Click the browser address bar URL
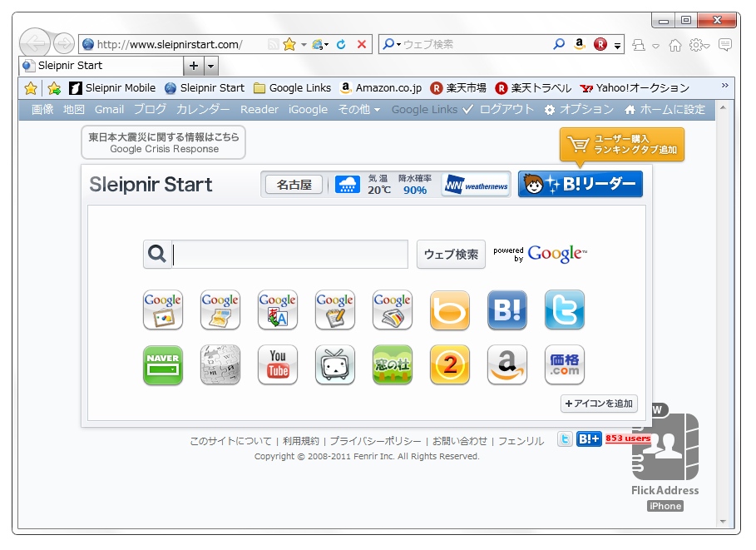Viewport: 756px width, 550px height. [x=170, y=44]
